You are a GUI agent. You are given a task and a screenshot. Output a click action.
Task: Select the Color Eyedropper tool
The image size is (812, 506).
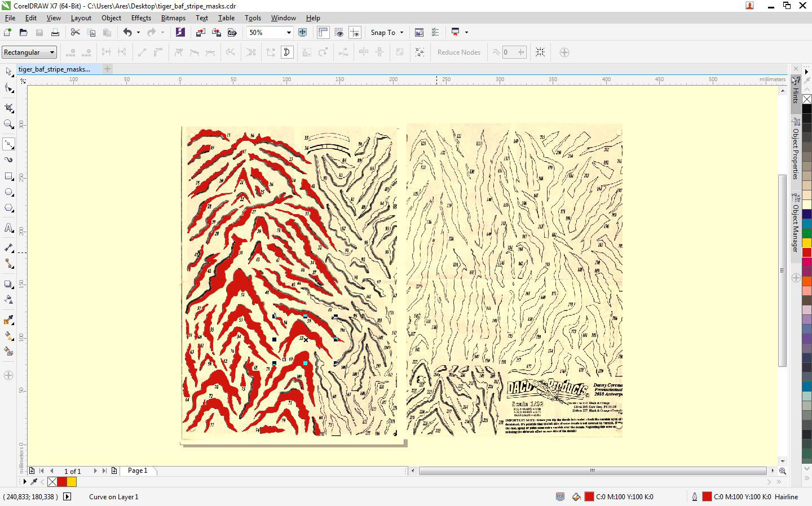tap(8, 320)
